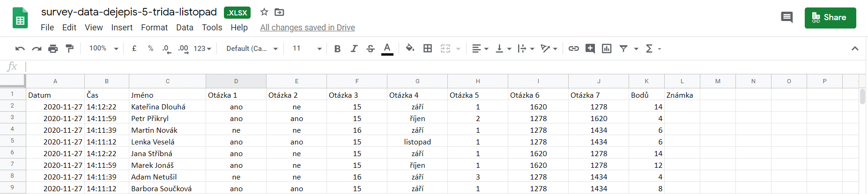Toggle strikethrough formatting

(371, 49)
